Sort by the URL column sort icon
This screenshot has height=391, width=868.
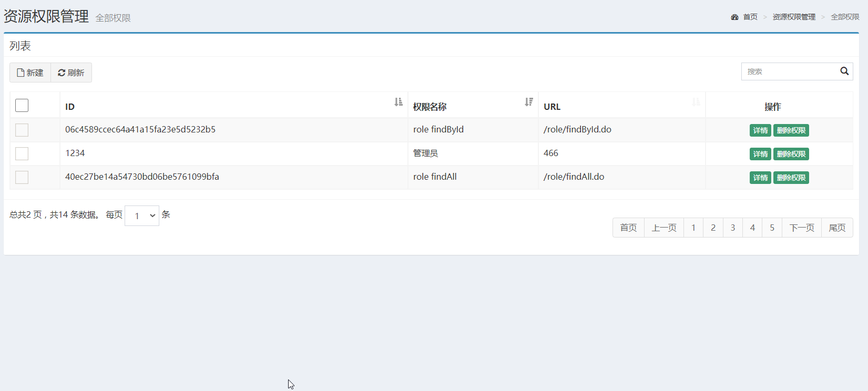(x=696, y=102)
